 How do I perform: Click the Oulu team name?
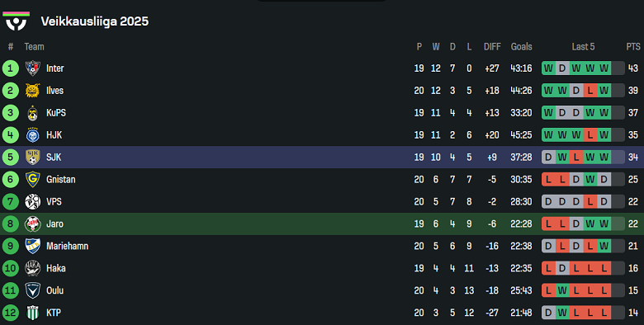54,290
